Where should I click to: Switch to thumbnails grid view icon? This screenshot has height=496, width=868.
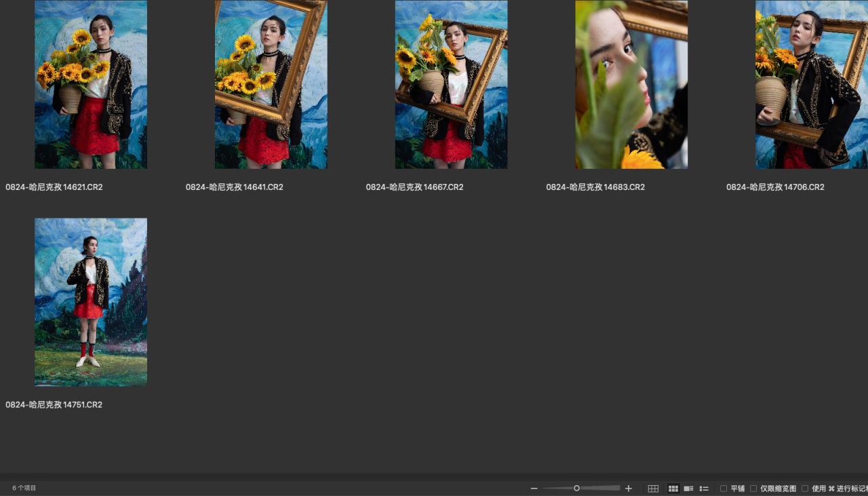coord(673,489)
